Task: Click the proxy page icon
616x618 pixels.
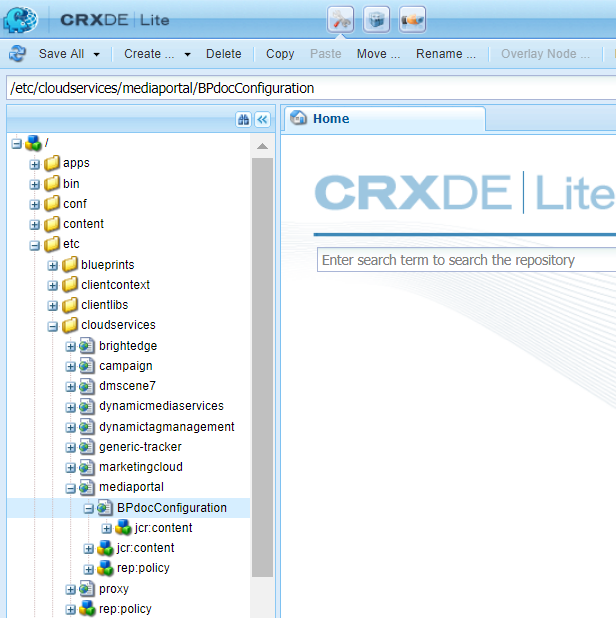Action: [x=87, y=589]
